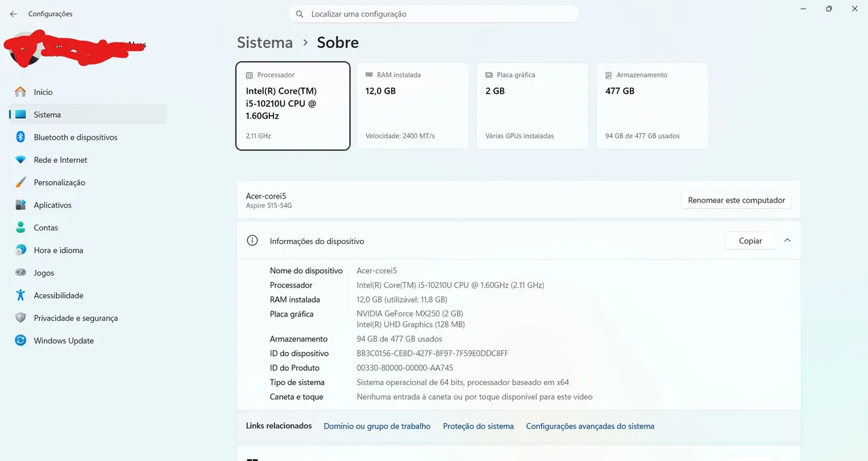Go back using the back arrow
Image resolution: width=868 pixels, height=461 pixels.
pyautogui.click(x=13, y=14)
